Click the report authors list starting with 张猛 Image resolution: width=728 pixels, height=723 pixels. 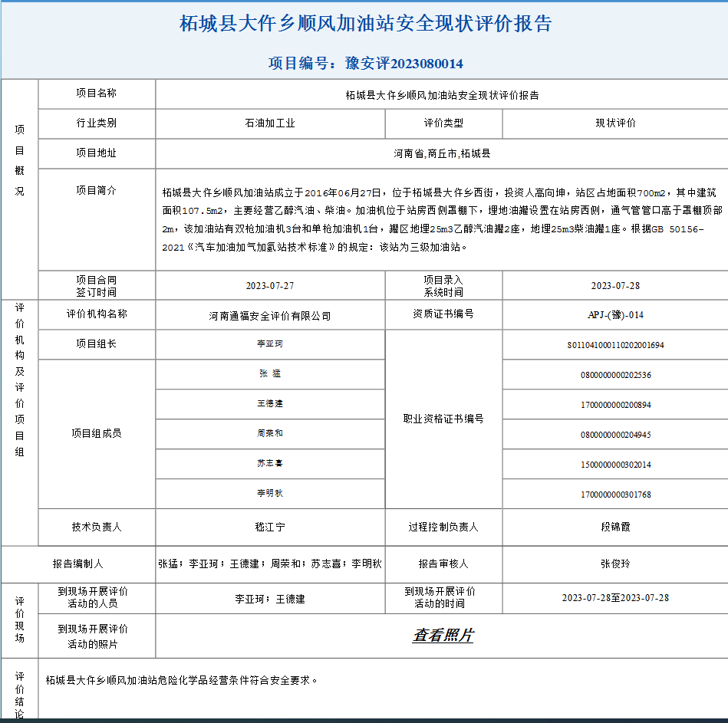(x=270, y=564)
